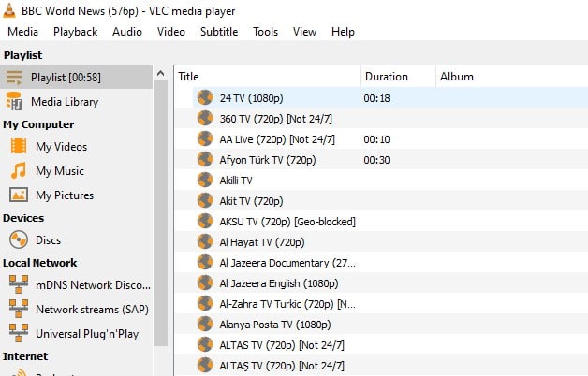Click the Media Library icon
This screenshot has height=376, width=588.
coord(14,102)
